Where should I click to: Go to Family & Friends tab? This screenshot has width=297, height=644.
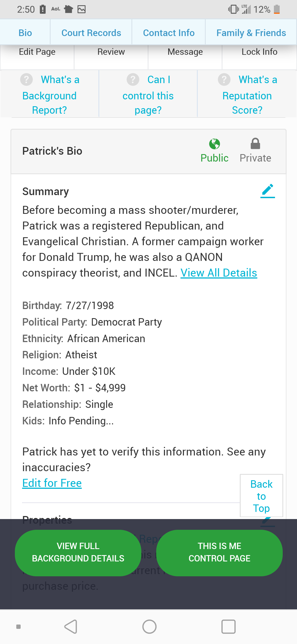(x=251, y=33)
